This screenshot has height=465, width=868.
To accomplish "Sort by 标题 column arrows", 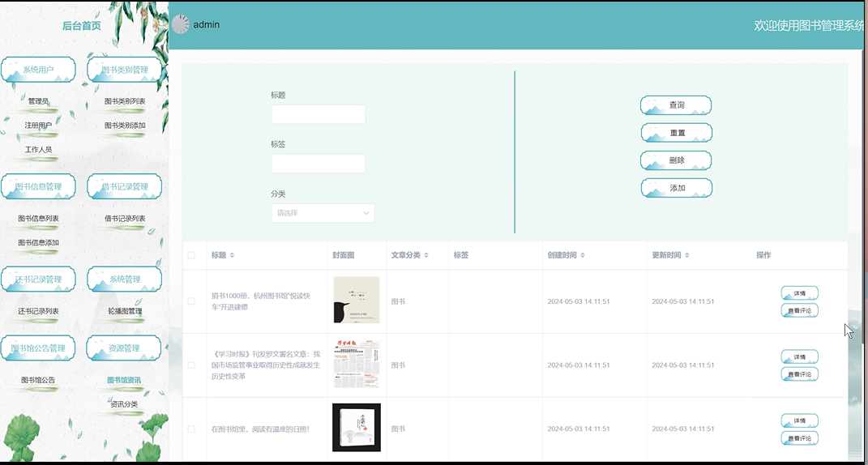I will click(x=233, y=255).
